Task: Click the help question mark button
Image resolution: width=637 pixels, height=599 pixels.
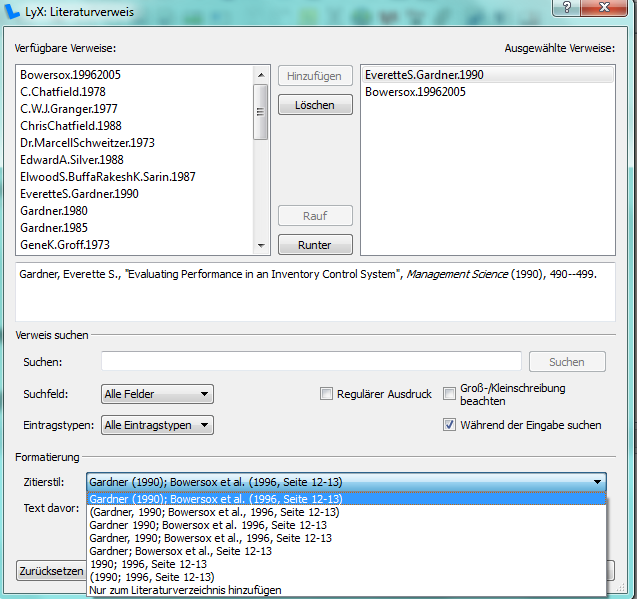Action: (566, 8)
